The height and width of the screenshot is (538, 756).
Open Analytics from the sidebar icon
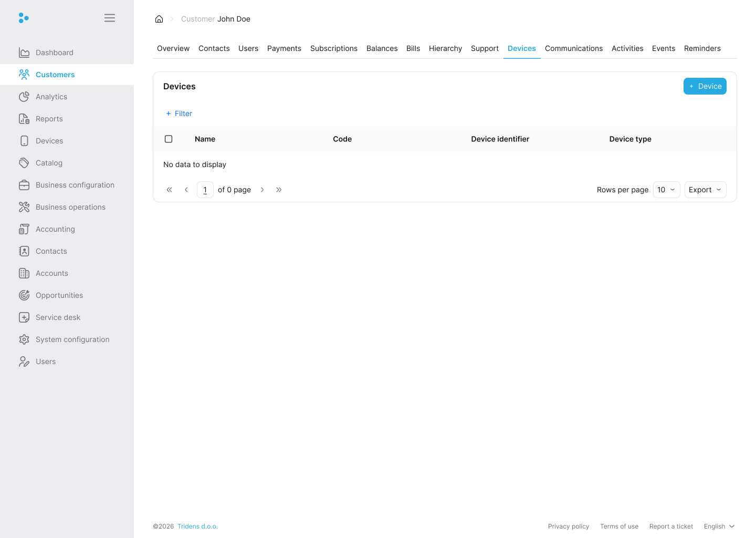24,97
